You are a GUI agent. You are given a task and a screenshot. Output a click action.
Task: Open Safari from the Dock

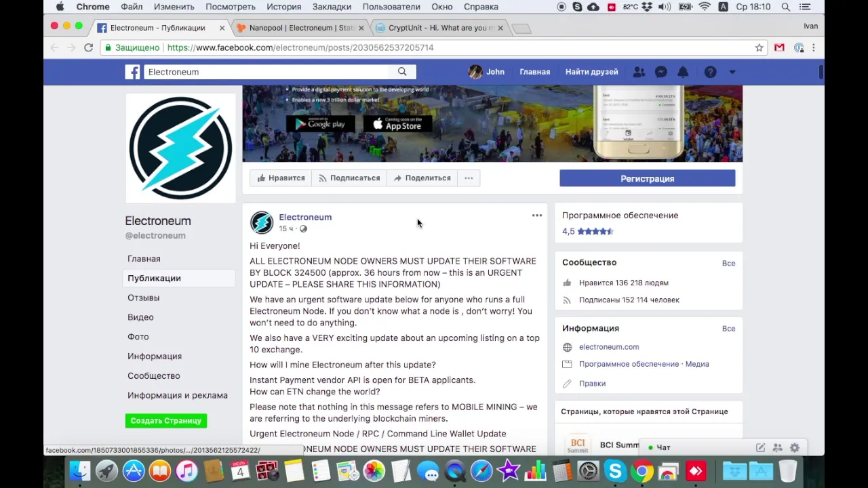point(481,470)
